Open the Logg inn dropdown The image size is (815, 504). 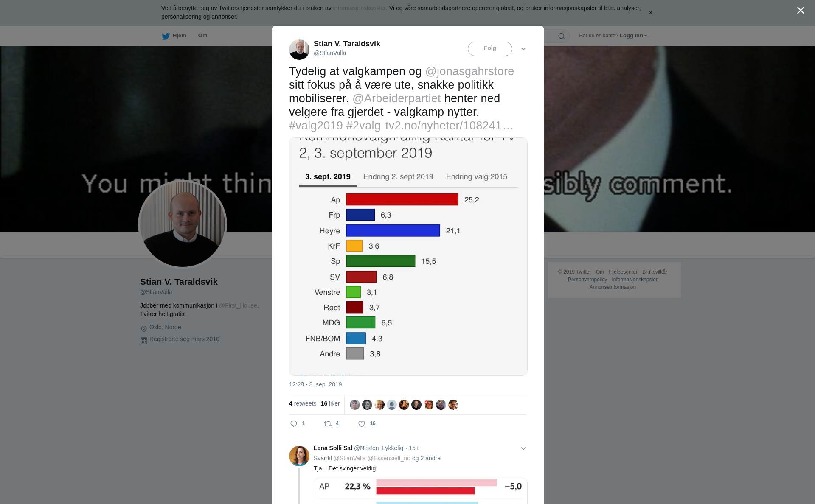633,36
